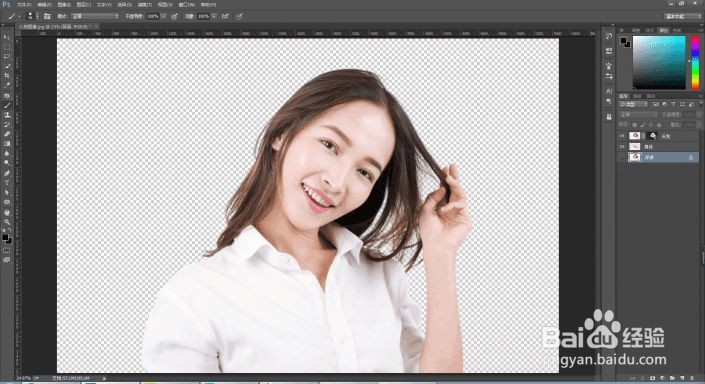The height and width of the screenshot is (384, 705).
Task: Open the Image menu
Action: point(64,4)
